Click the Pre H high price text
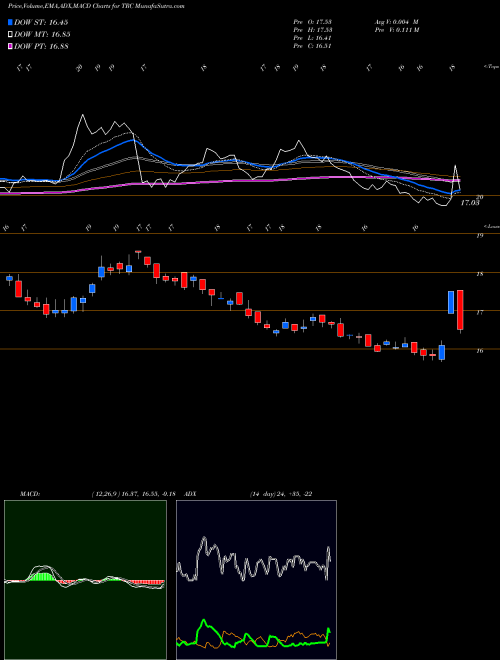Viewport: 500px width, 660px height. [313, 30]
